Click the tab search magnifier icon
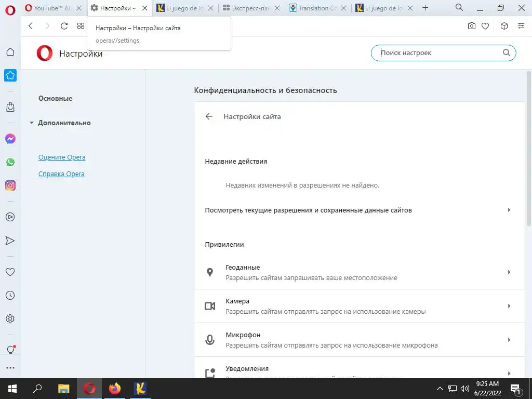 [459, 7]
